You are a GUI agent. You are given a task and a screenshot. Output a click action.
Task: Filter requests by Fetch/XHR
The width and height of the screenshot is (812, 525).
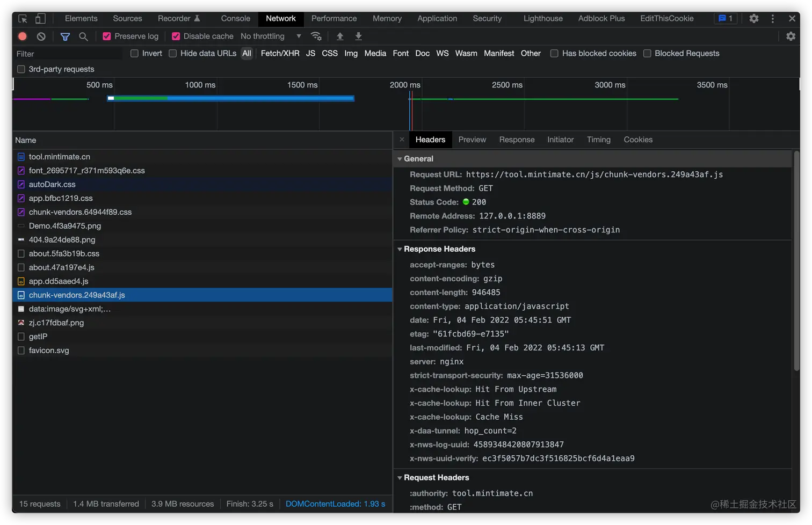pyautogui.click(x=280, y=54)
